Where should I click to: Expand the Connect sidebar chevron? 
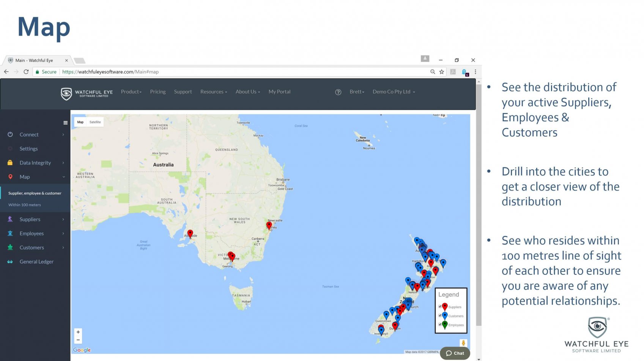click(63, 134)
